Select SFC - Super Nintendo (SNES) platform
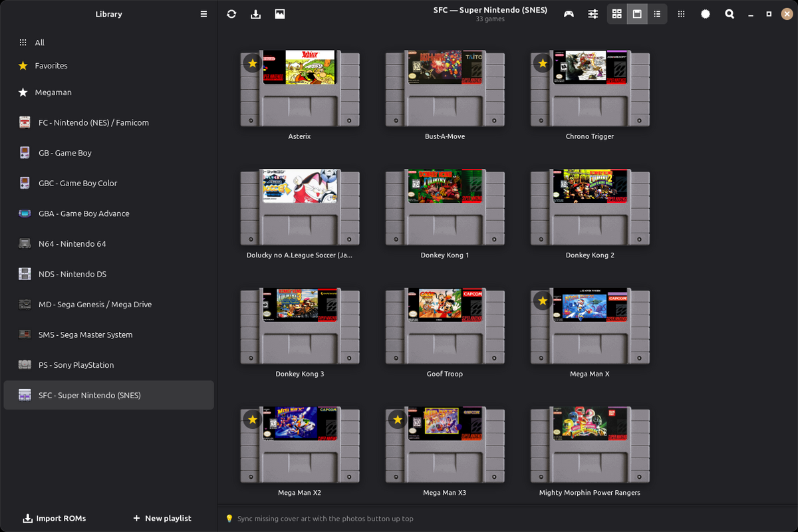The width and height of the screenshot is (798, 532). coord(108,395)
